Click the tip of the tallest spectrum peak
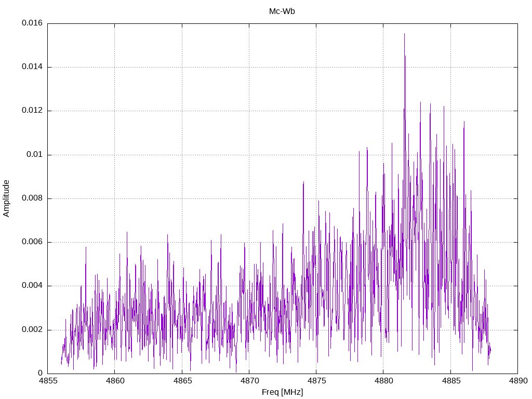532x399 pixels. [x=404, y=34]
